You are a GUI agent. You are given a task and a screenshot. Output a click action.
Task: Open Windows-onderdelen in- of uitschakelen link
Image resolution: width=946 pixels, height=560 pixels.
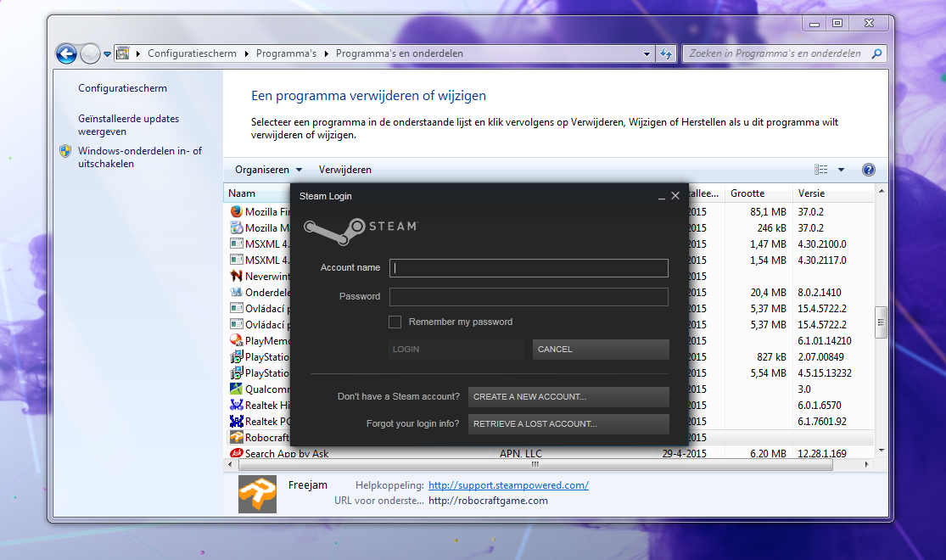[140, 157]
